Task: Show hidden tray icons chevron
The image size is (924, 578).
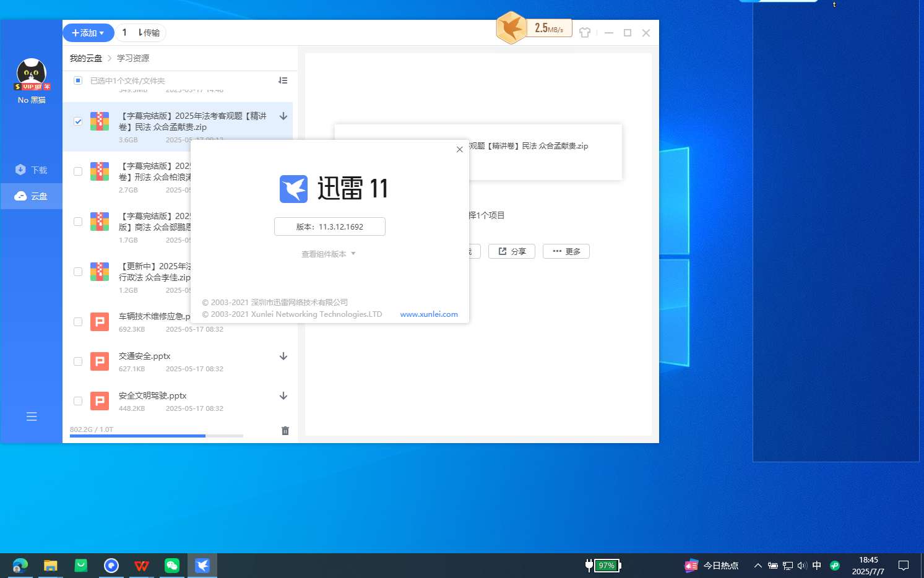Action: [x=758, y=566]
